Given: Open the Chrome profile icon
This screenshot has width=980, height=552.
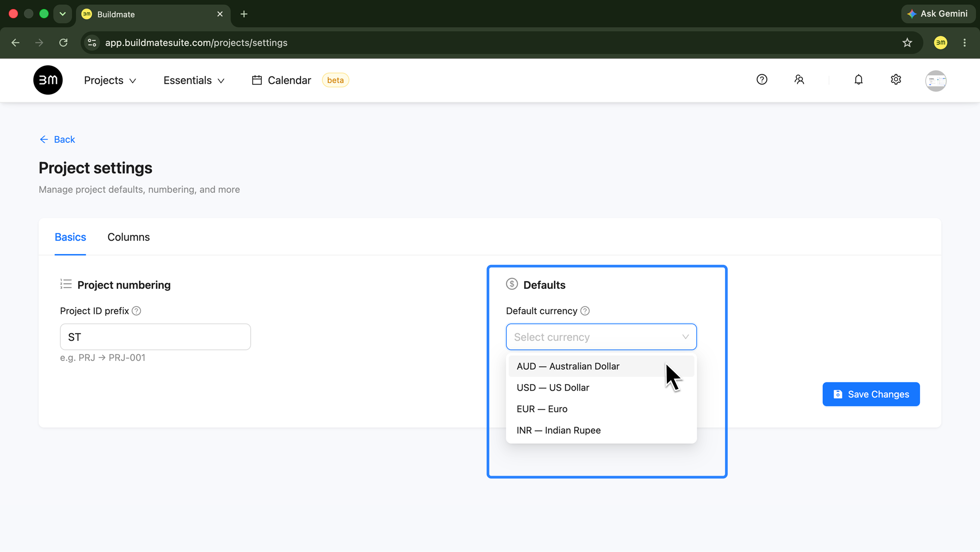Looking at the screenshot, I should (x=940, y=43).
